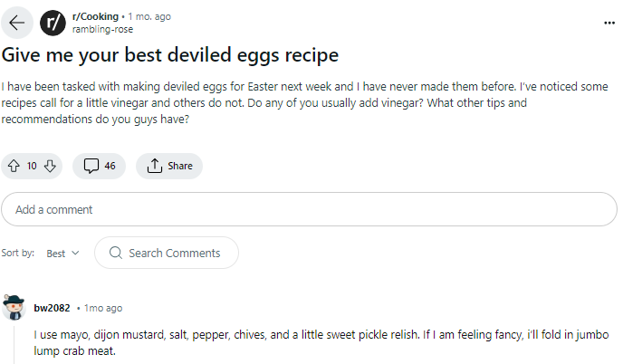This screenshot has height=364, width=623.
Task: Open the Sort by Best dropdown
Action: point(62,254)
